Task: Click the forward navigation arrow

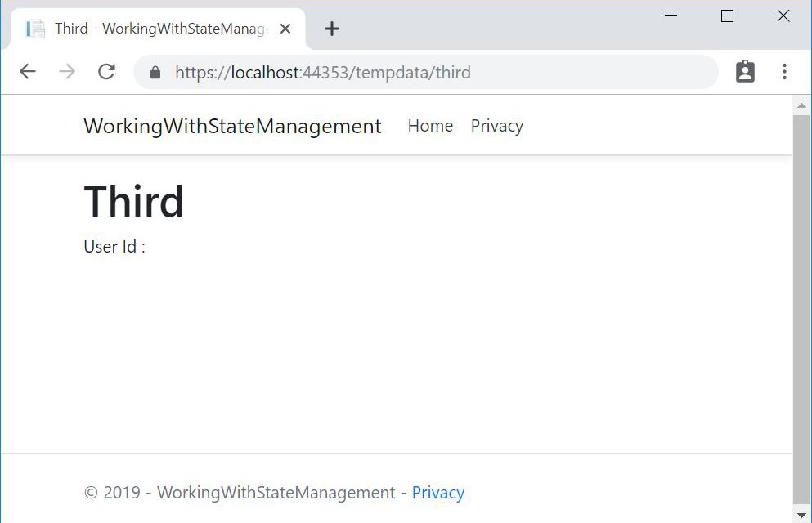Action: pyautogui.click(x=67, y=72)
